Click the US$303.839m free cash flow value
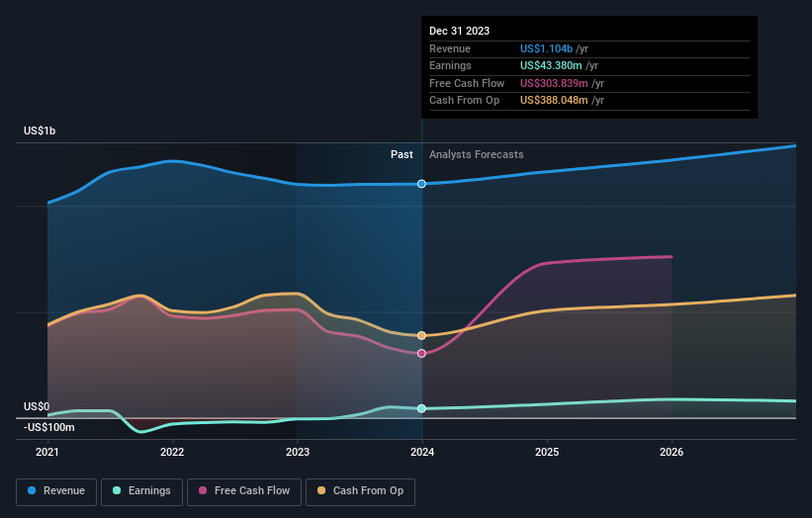This screenshot has height=518, width=812. (x=554, y=83)
